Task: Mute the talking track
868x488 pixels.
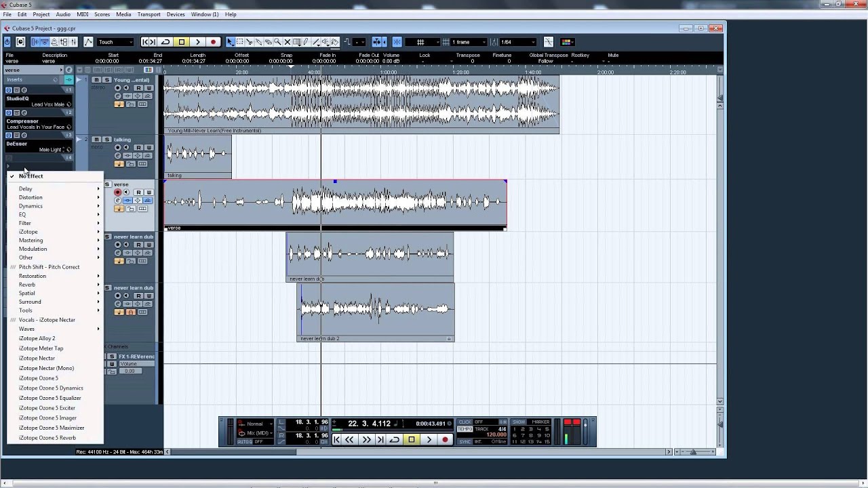Action: point(96,140)
